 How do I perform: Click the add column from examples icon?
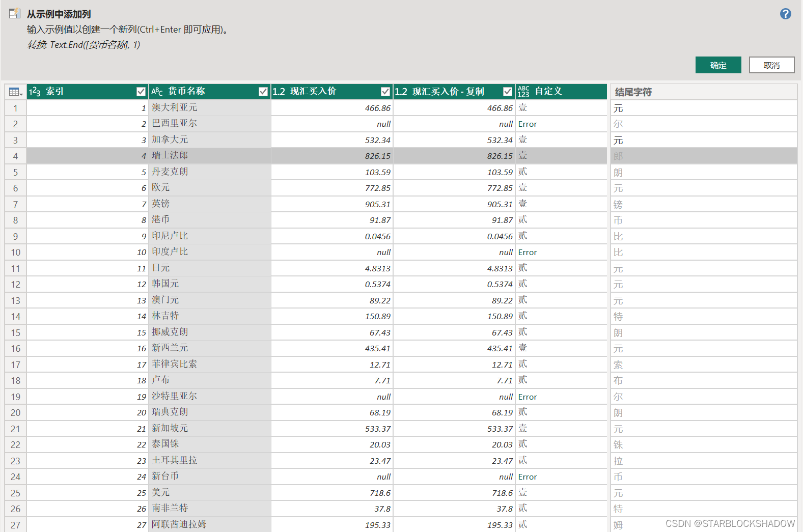15,13
